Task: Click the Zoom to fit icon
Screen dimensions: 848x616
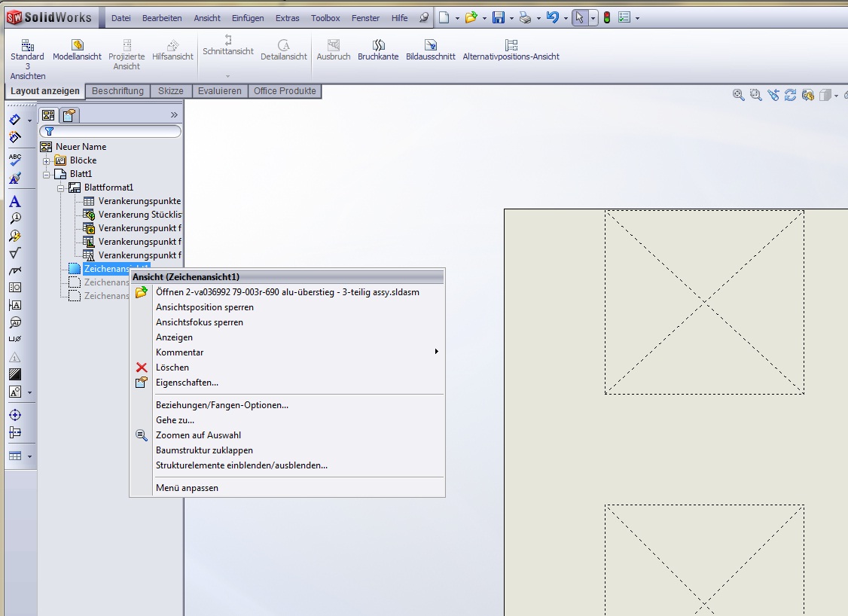Action: 738,95
